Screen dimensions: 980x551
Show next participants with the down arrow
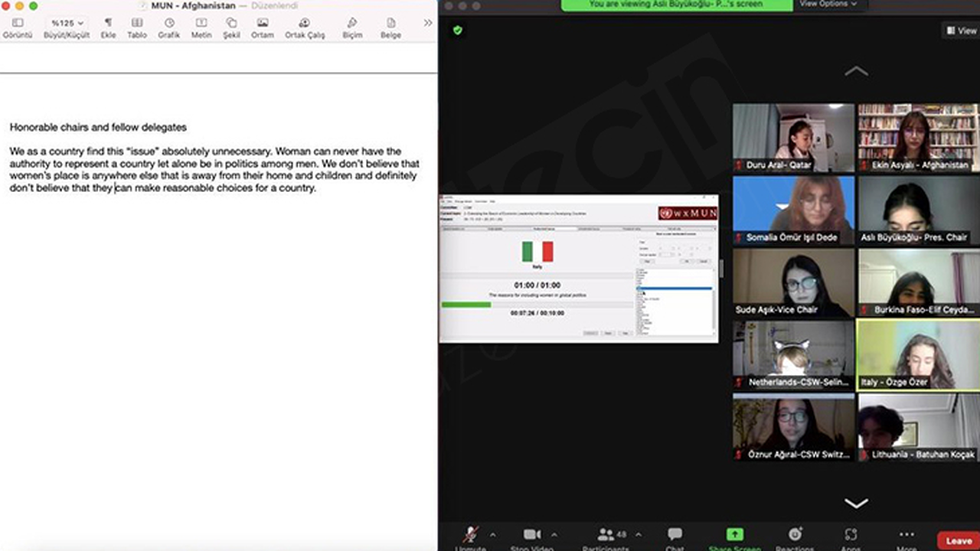click(x=856, y=503)
